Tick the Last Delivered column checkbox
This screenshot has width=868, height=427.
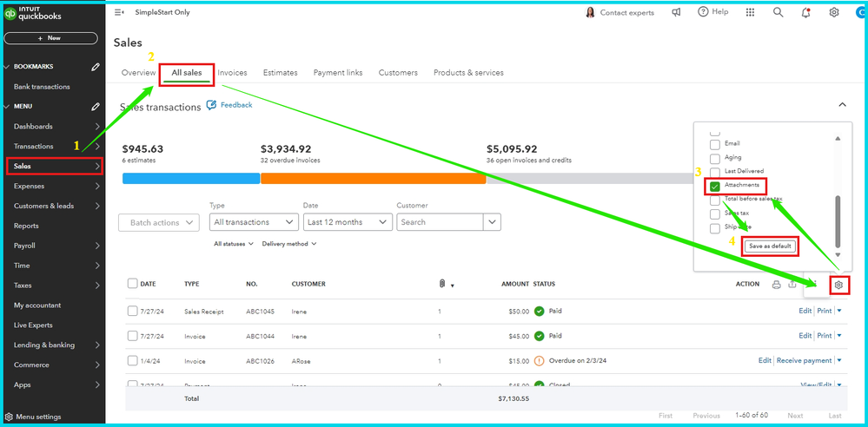tap(715, 172)
